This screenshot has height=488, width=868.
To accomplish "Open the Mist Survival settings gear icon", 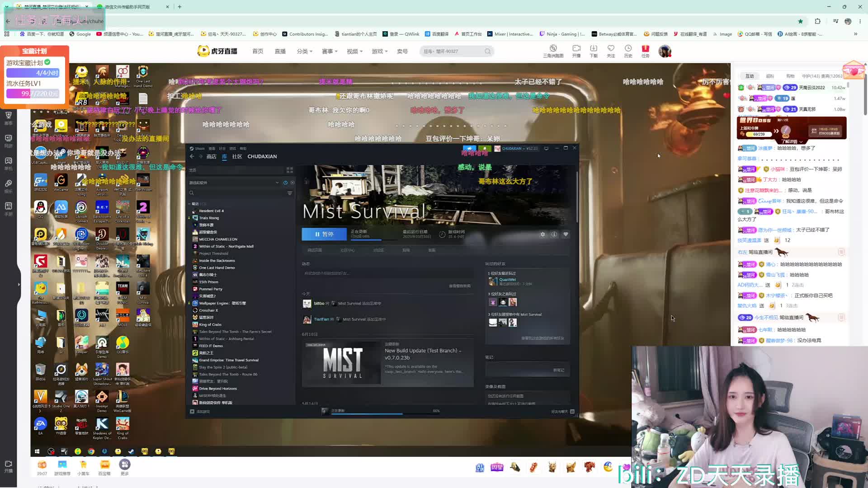I will (542, 234).
